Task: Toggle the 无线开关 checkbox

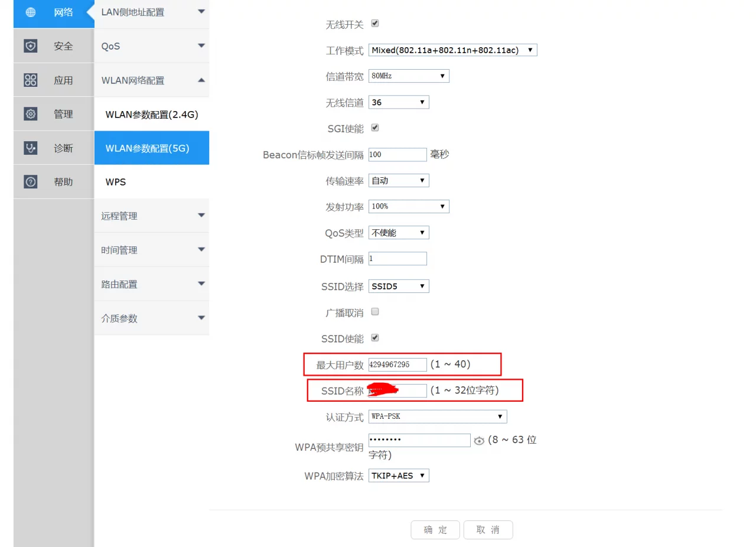Action: pos(374,24)
